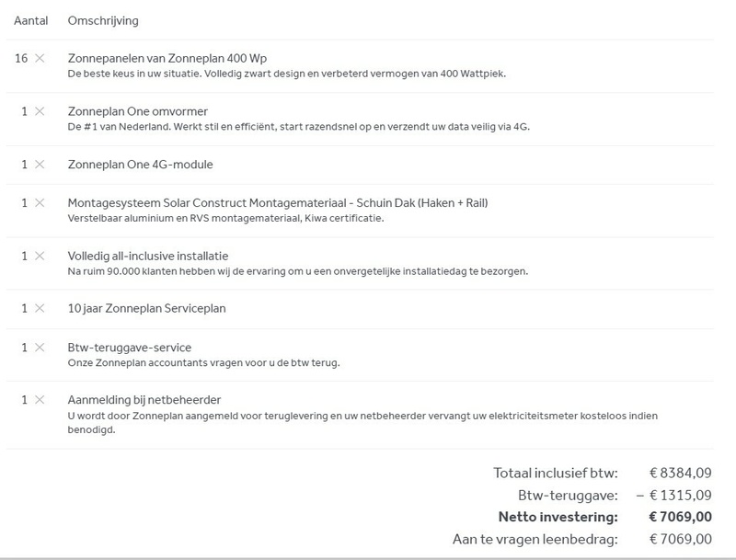Click the × icon next to Aanmelding bij netbeheerder

(x=39, y=400)
